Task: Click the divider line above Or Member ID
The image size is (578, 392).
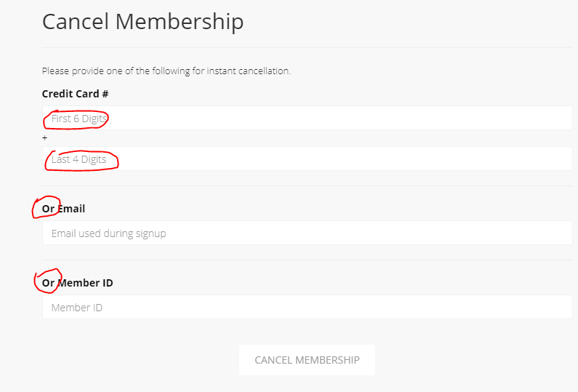Action: tap(308, 260)
